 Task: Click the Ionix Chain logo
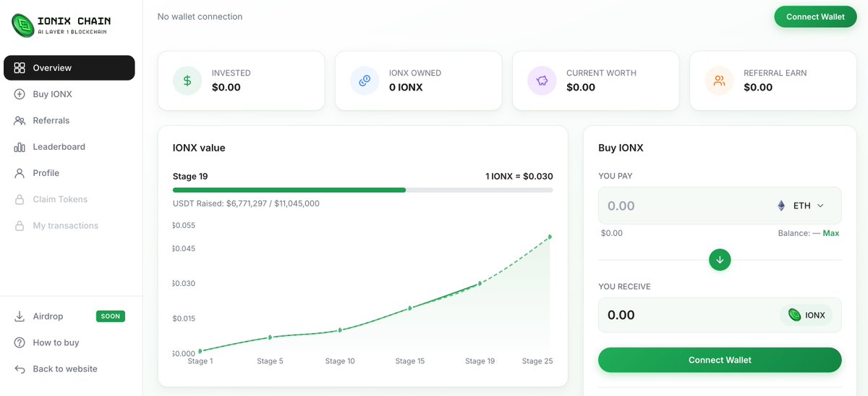pos(61,25)
